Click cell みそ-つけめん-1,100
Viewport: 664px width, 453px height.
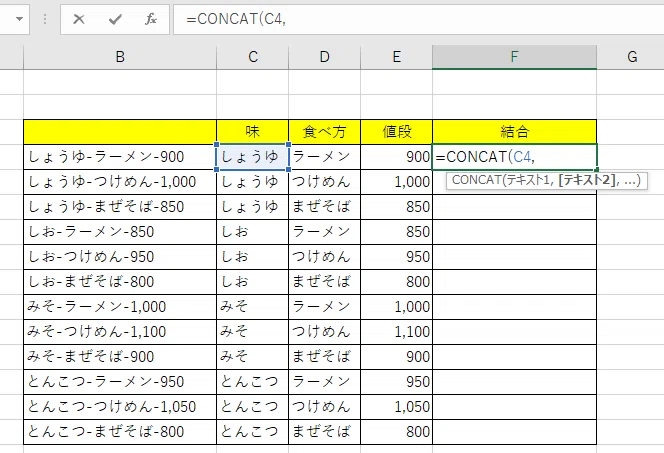pyautogui.click(x=120, y=332)
